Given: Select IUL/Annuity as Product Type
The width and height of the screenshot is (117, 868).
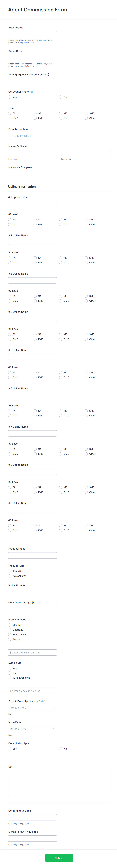Looking at the screenshot, I should click(10, 576).
